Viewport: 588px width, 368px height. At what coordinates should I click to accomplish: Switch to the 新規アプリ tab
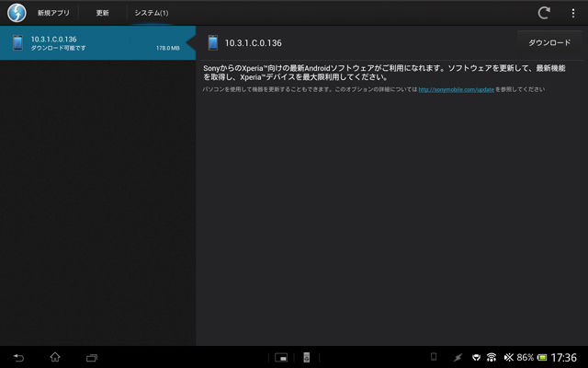click(53, 13)
